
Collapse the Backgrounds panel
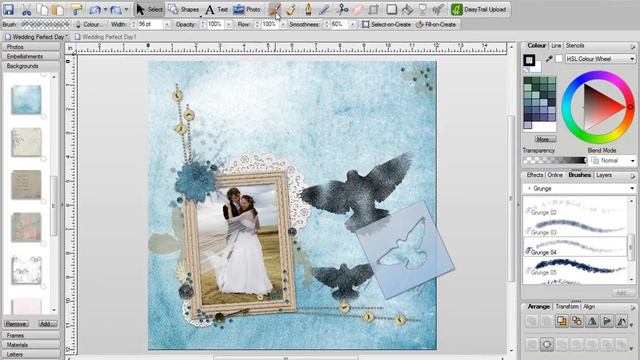31,66
